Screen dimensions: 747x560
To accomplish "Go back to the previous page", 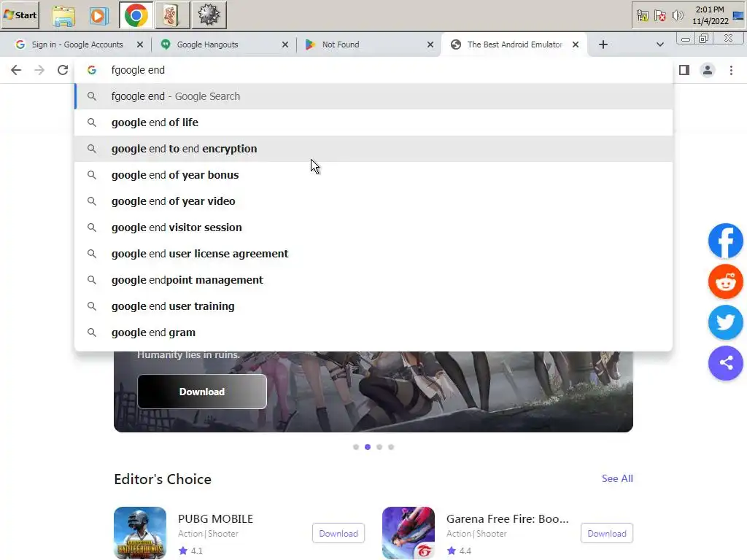I will [16, 70].
